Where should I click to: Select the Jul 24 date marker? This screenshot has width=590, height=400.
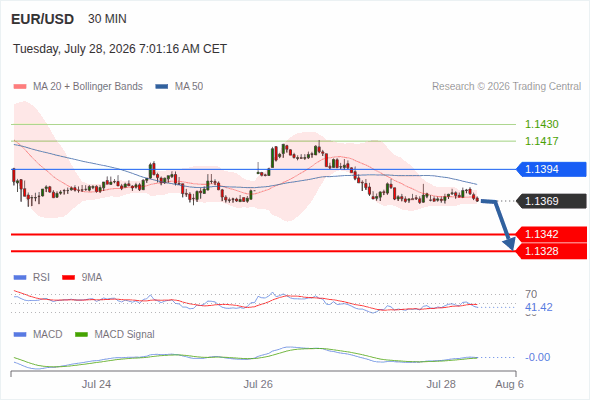[96, 384]
